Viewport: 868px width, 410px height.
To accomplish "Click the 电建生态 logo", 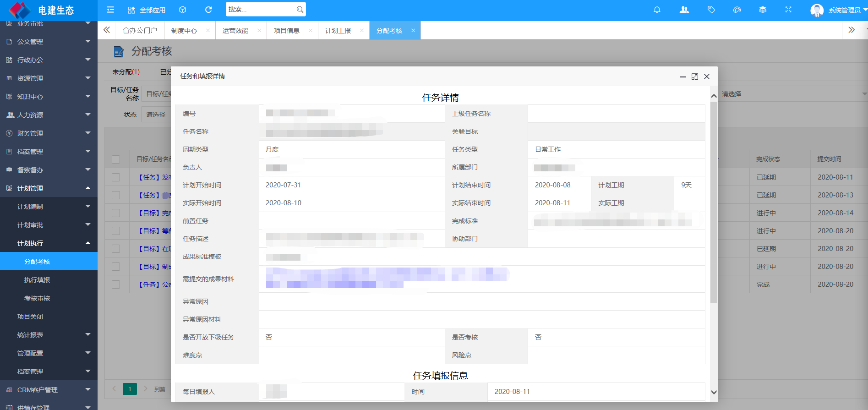I will (43, 10).
